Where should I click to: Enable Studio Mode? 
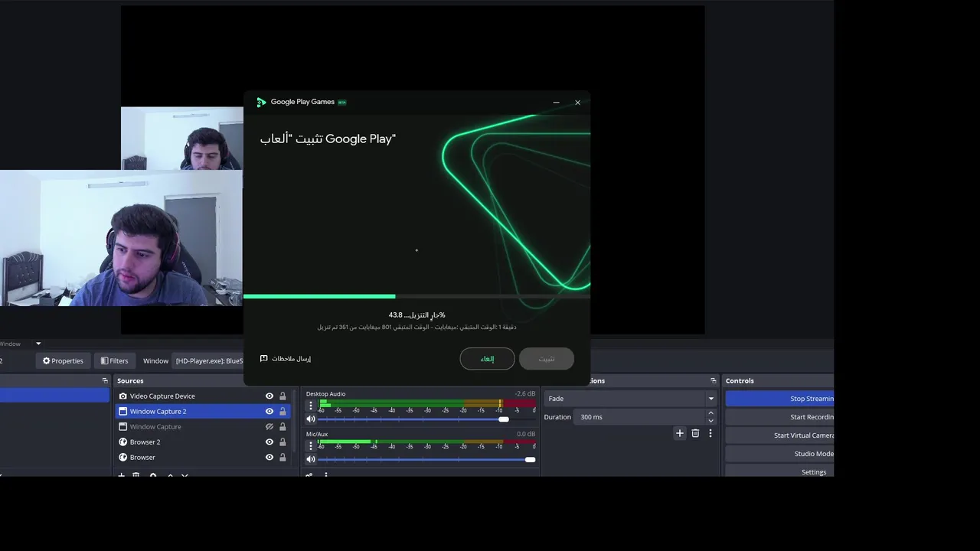click(779, 454)
